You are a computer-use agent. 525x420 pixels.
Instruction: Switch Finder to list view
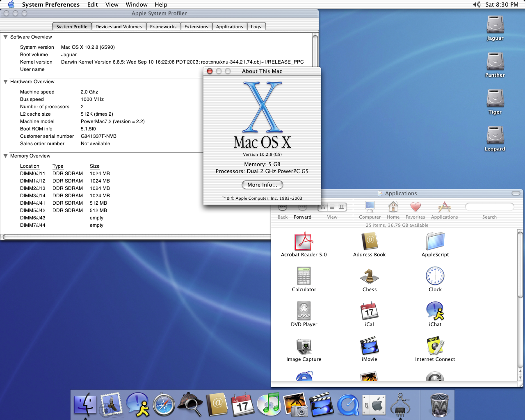[332, 207]
